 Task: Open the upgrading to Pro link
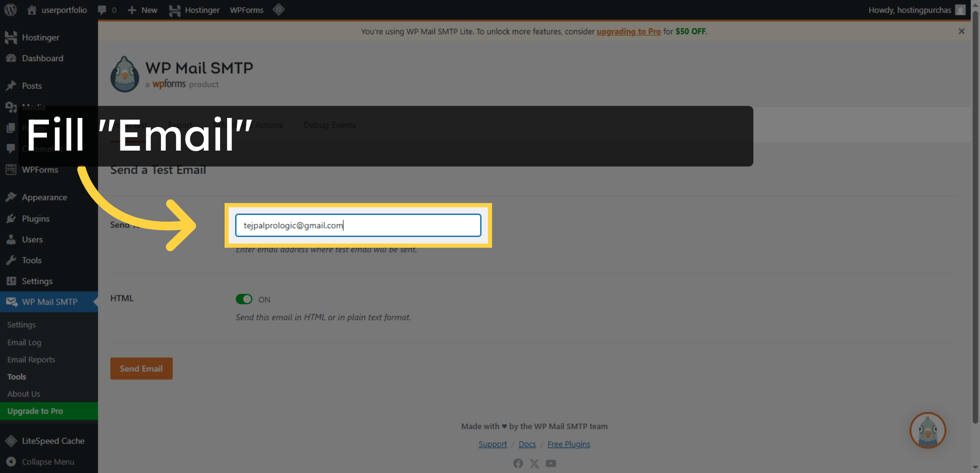click(628, 31)
